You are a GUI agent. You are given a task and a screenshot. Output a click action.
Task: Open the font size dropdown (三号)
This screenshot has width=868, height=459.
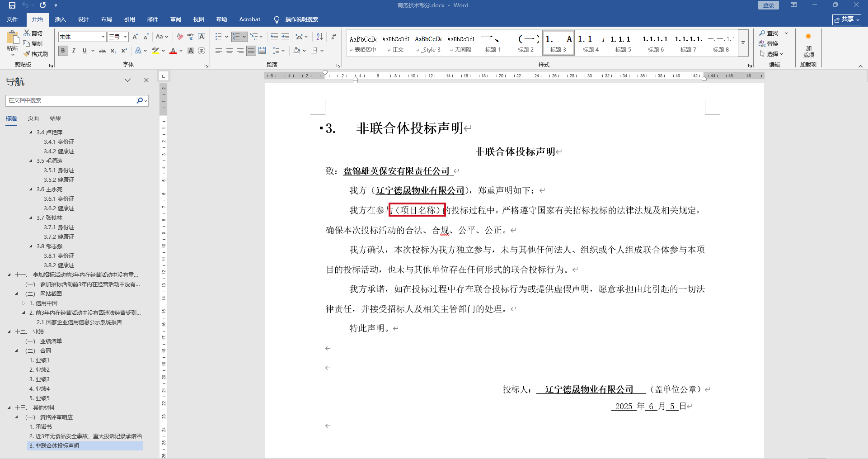click(125, 37)
